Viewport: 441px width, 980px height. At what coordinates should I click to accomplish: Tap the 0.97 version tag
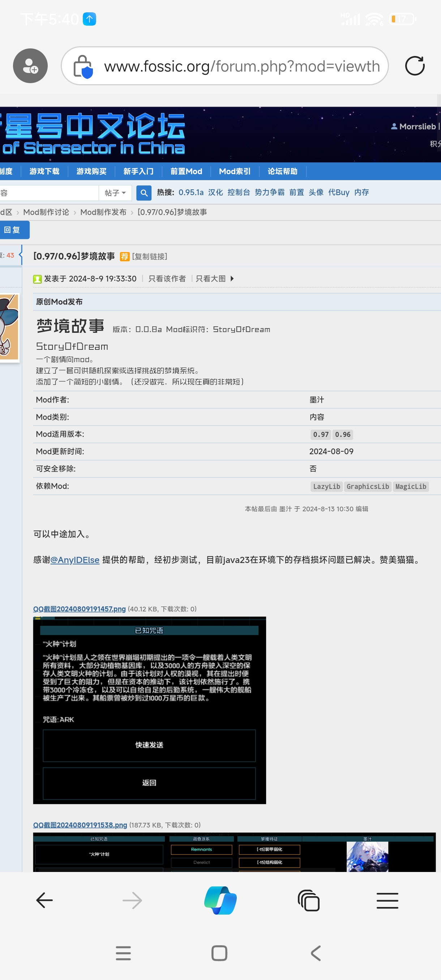321,434
